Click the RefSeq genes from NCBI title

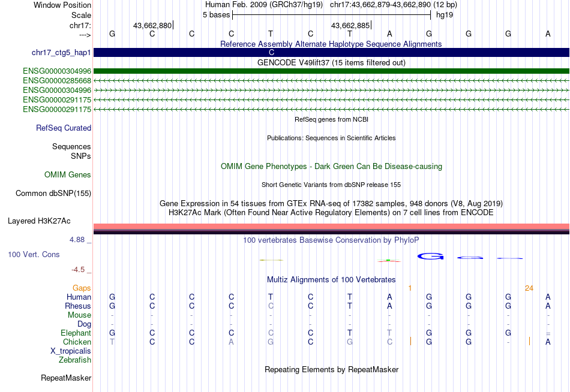point(331,119)
